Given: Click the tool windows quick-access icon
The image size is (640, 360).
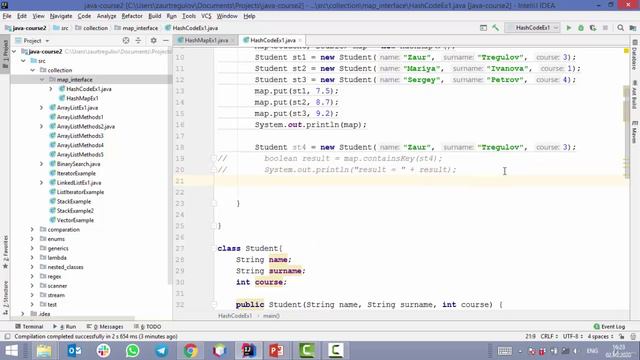Looking at the screenshot, I should [7, 337].
